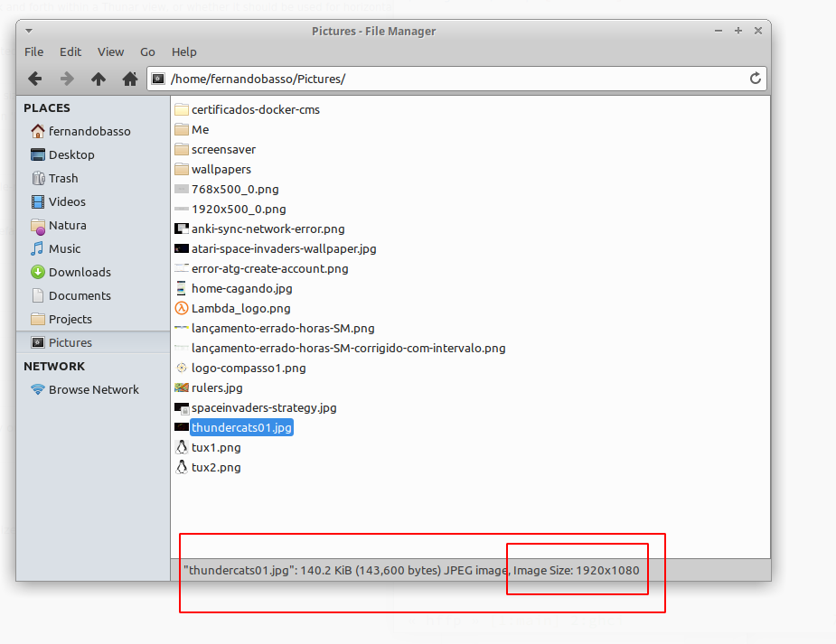Select rulers.jpg file name
The image size is (836, 644).
217,387
